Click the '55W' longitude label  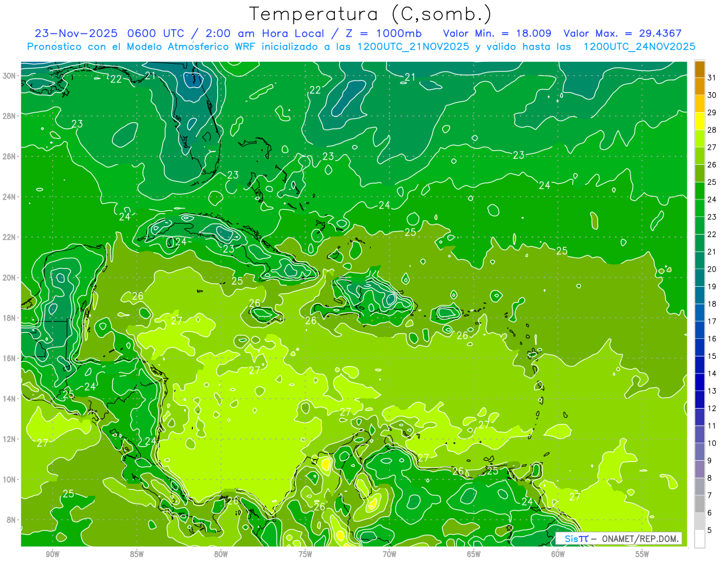(x=642, y=554)
